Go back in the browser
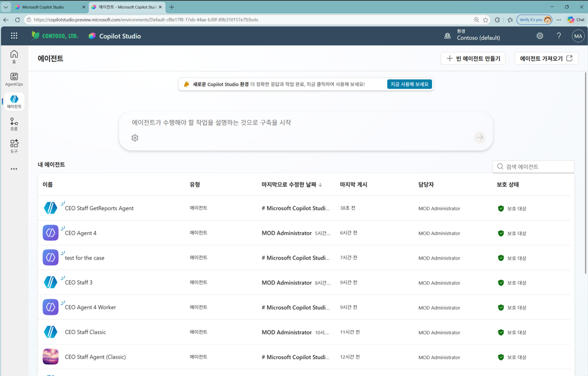Viewport: 588px width, 376px height. pos(6,20)
